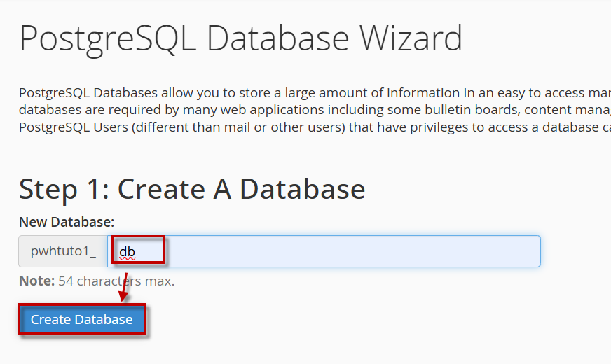The image size is (611, 364).
Task: Click the pwhtuto1_ prefix box
Action: tap(63, 251)
